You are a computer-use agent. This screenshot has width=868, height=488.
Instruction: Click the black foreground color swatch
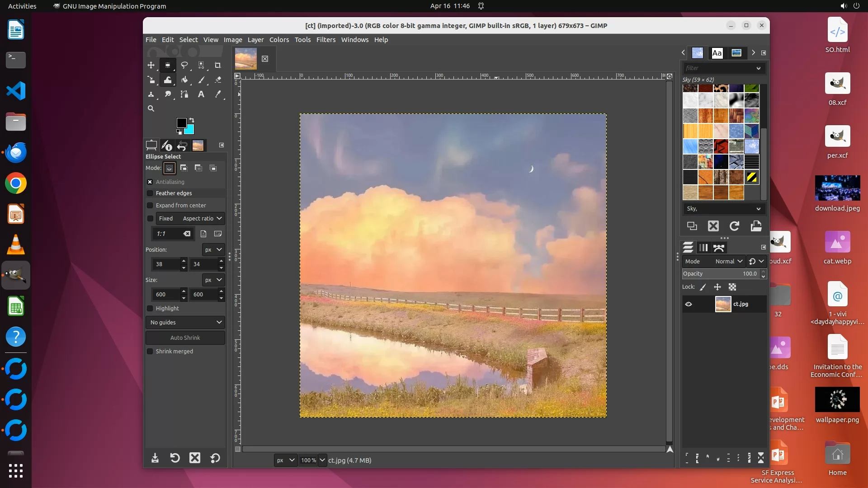pos(181,122)
